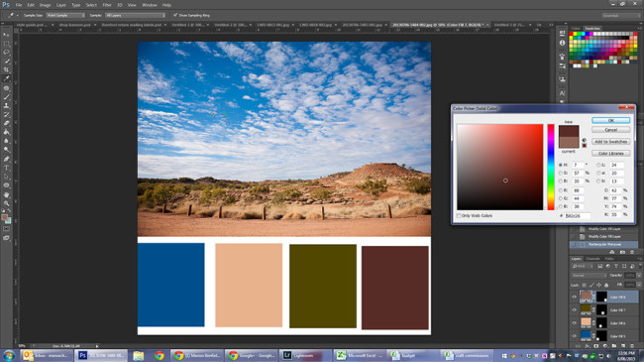644x362 pixels.
Task: Click the lock position icon
Action: [x=598, y=285]
